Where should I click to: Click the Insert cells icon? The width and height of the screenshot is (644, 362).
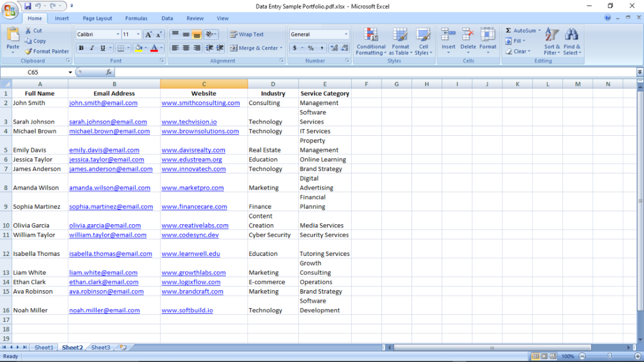click(448, 35)
